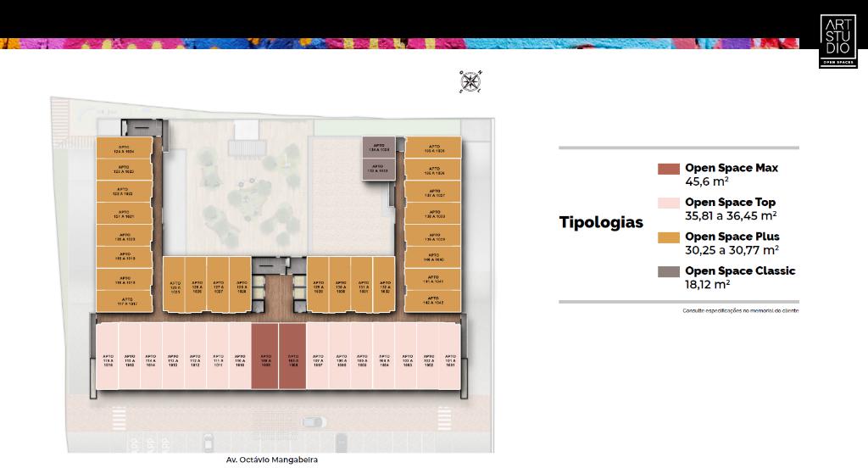
Task: Select dark red Max apartment 108
Action: (x=292, y=358)
